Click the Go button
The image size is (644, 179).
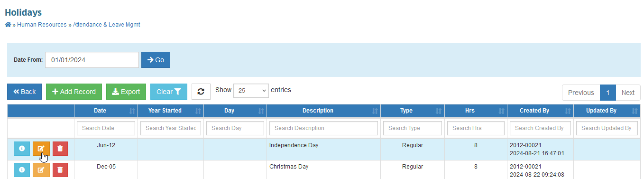click(156, 60)
